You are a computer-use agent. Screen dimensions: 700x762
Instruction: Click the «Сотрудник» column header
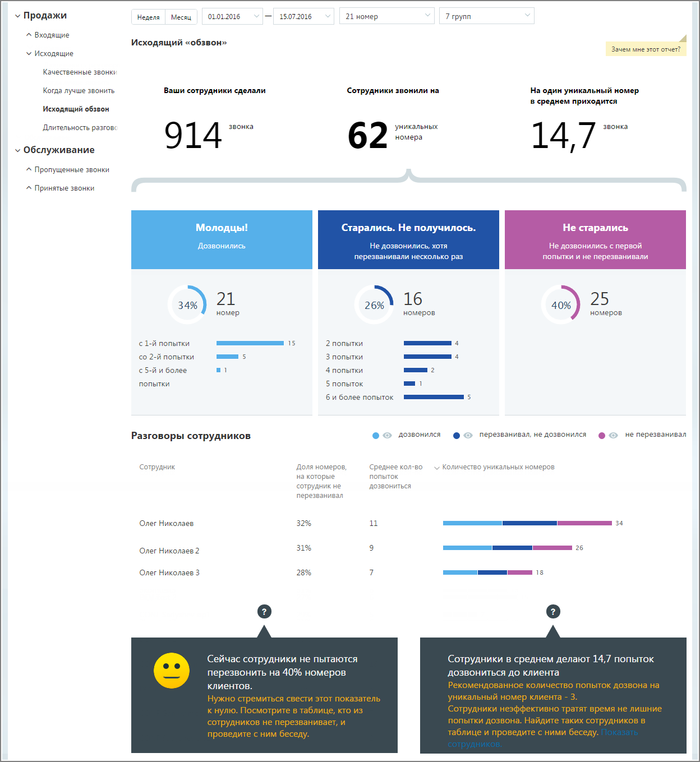click(157, 467)
